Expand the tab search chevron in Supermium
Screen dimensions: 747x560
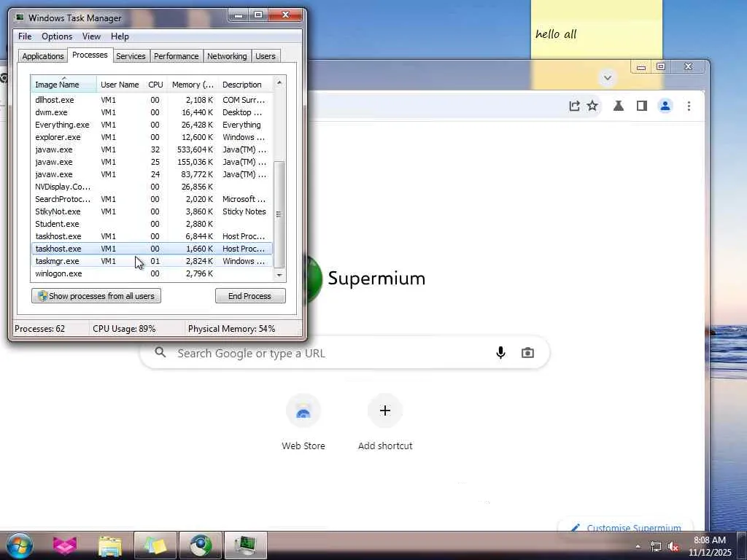click(x=608, y=77)
